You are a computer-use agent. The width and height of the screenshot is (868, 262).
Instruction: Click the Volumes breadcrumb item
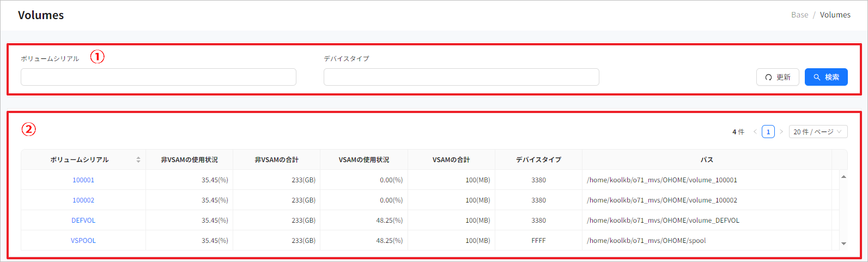click(x=835, y=15)
